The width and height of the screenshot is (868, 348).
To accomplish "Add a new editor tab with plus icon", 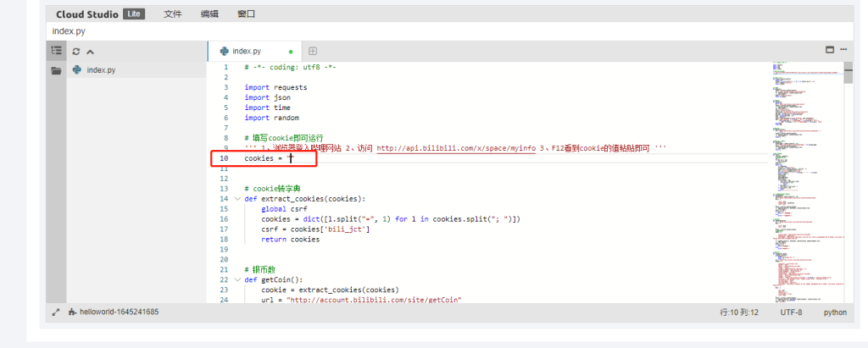I will (x=313, y=51).
